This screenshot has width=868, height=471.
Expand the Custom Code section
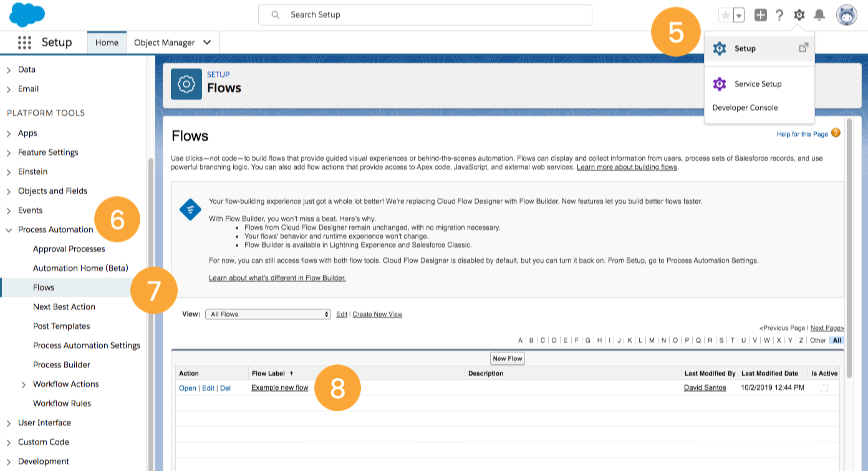click(x=9, y=442)
